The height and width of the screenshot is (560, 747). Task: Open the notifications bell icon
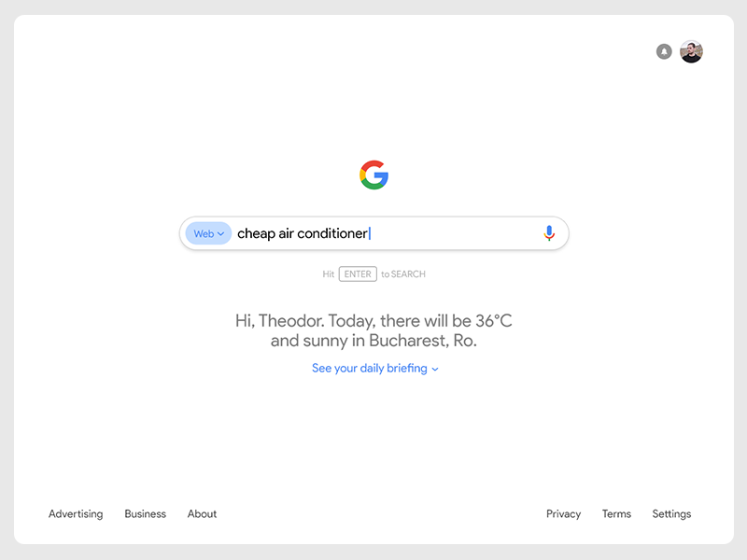[664, 51]
